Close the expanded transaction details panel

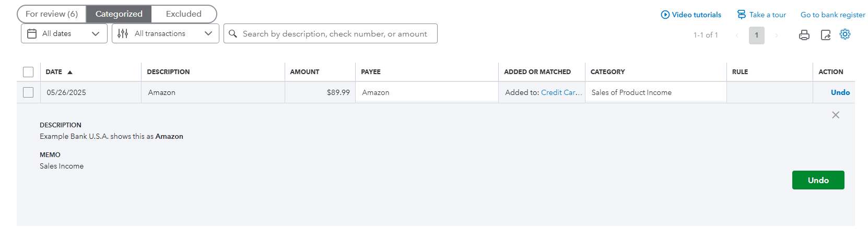(836, 115)
